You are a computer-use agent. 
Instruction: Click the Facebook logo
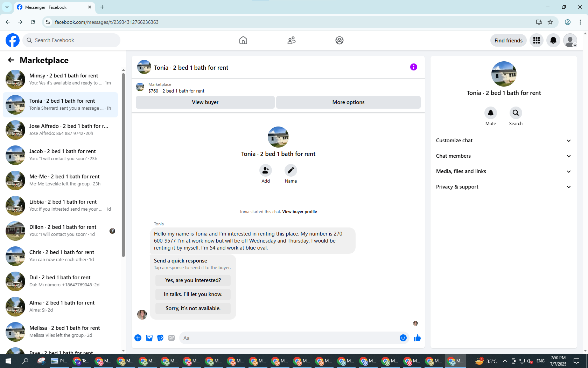click(13, 40)
